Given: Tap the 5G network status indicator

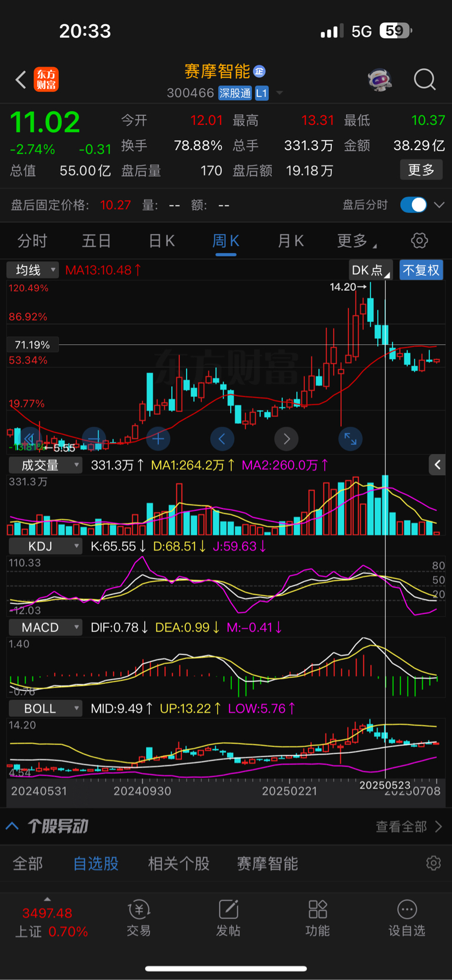Looking at the screenshot, I should click(361, 31).
